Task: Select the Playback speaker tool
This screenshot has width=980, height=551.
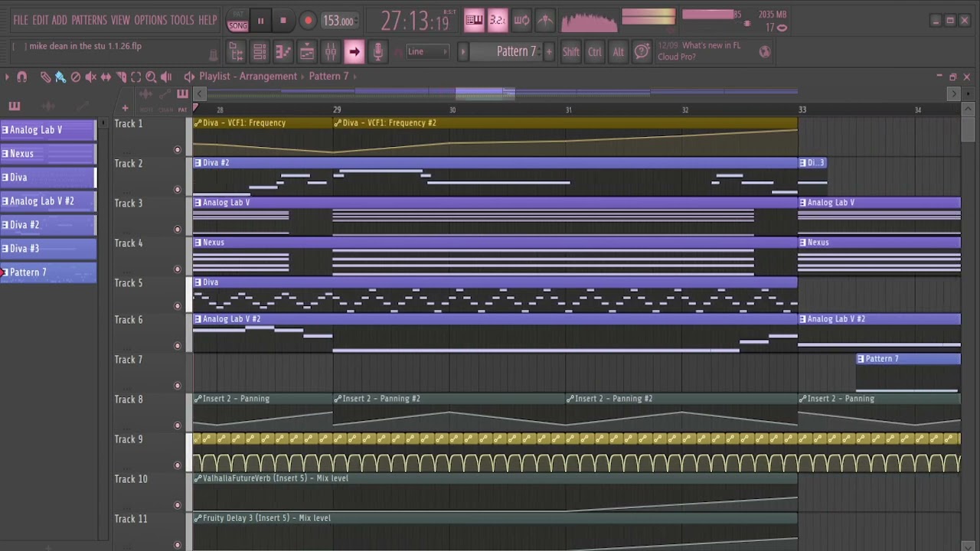Action: pyautogui.click(x=166, y=77)
